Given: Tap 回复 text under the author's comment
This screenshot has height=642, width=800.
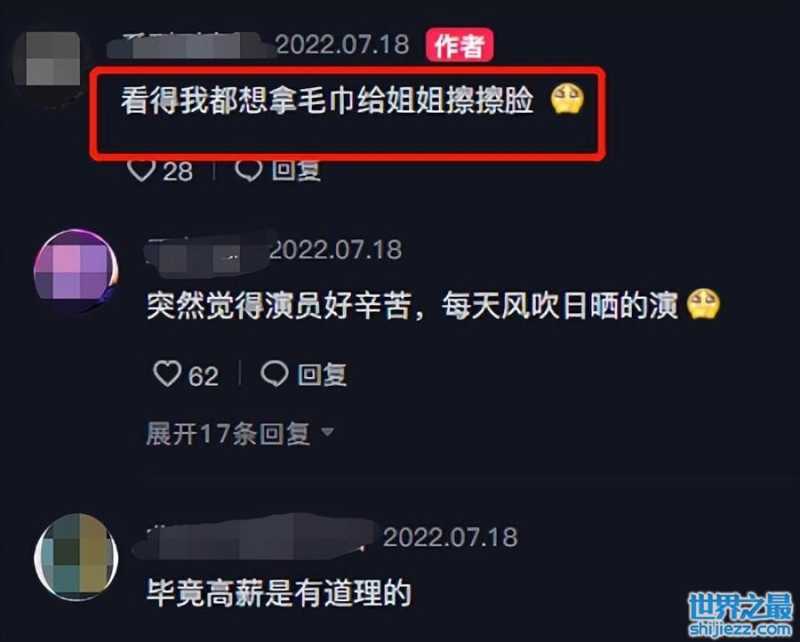Looking at the screenshot, I should 296,170.
